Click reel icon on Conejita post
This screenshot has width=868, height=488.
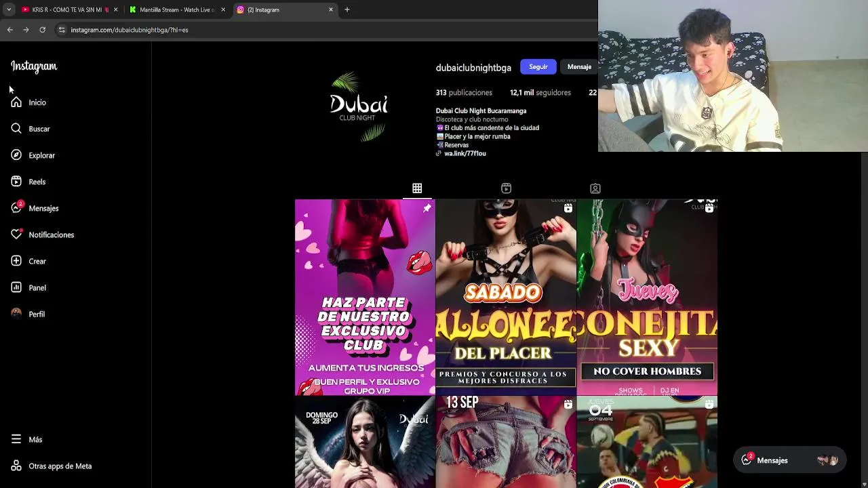coord(709,209)
